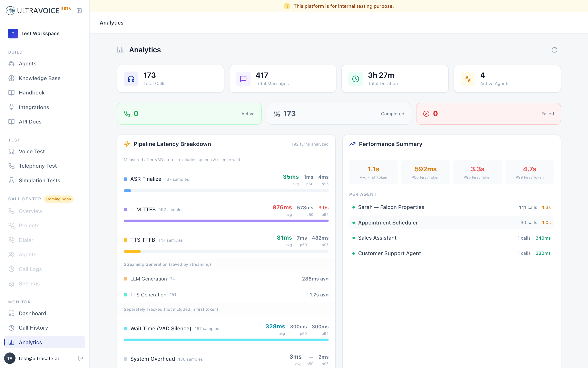Image resolution: width=588 pixels, height=368 pixels.
Task: Go to Dashboard in Monitor
Action: click(x=45, y=313)
